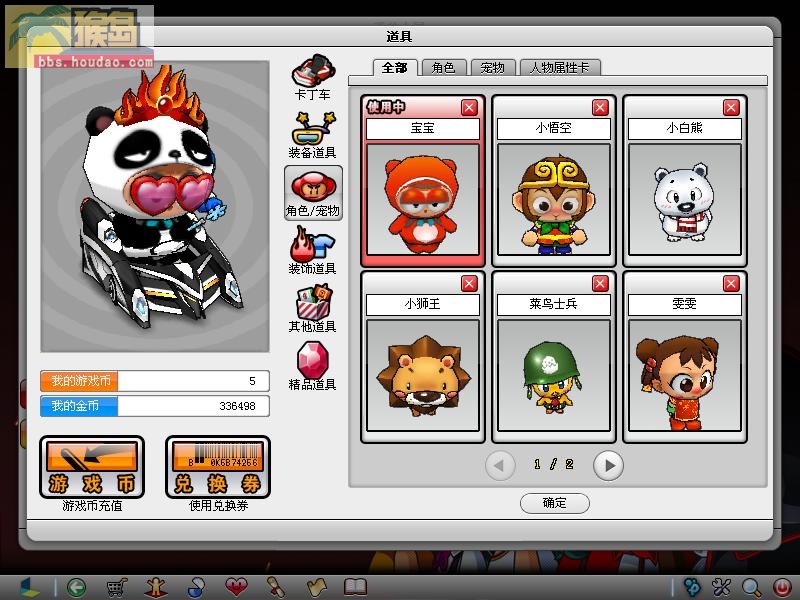Click the 游戏币充值 caption text
The width and height of the screenshot is (800, 600).
point(92,506)
